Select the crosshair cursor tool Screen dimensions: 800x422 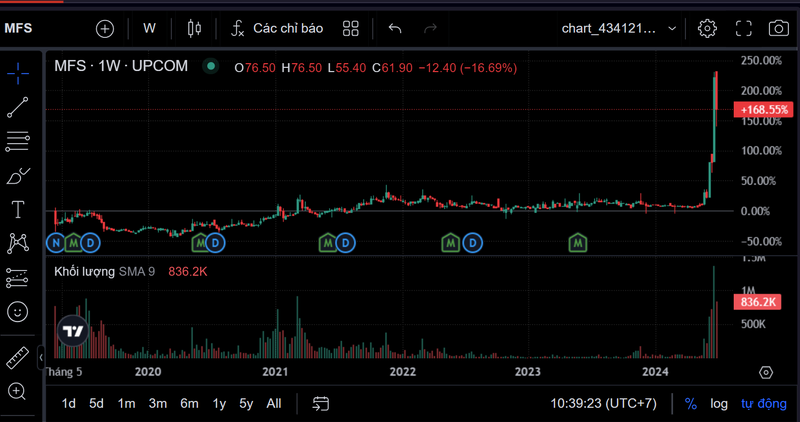[x=17, y=72]
